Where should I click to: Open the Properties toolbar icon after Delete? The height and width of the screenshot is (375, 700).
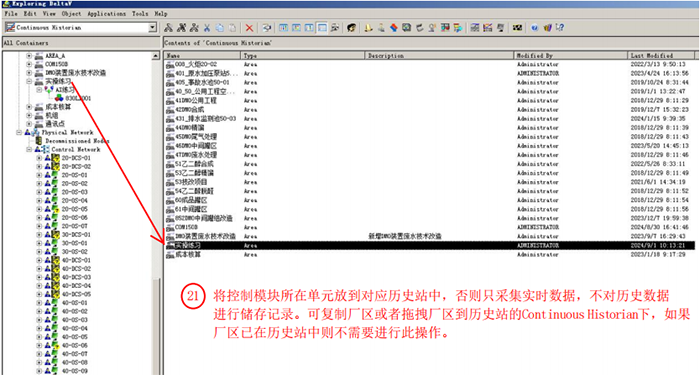267,28
